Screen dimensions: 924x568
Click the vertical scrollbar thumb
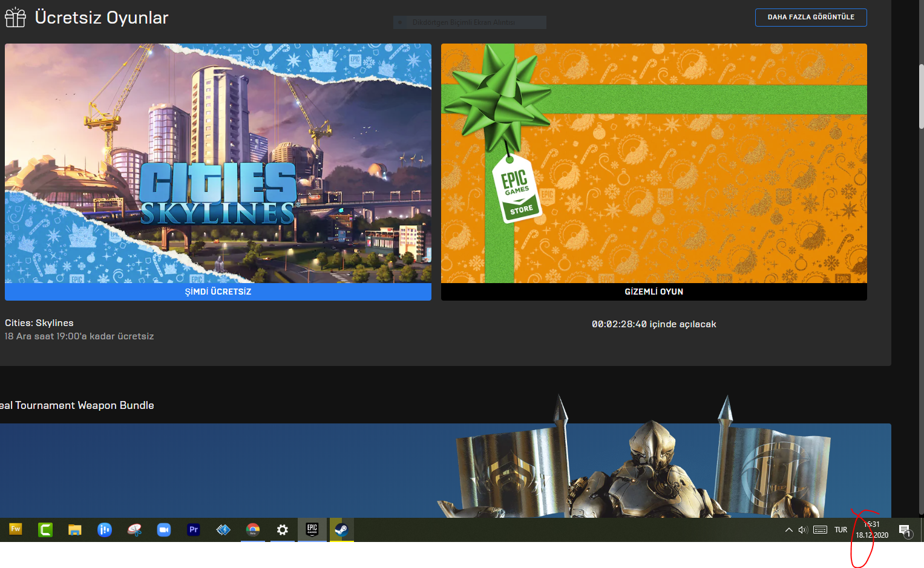pos(921,96)
